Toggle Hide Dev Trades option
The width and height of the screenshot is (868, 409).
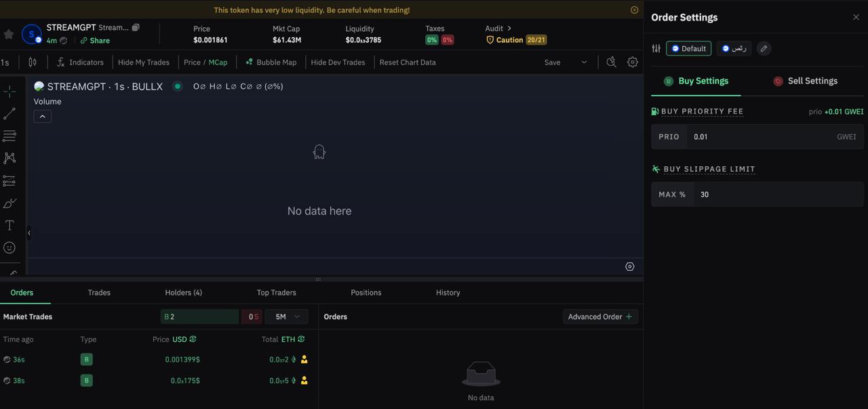pos(338,62)
